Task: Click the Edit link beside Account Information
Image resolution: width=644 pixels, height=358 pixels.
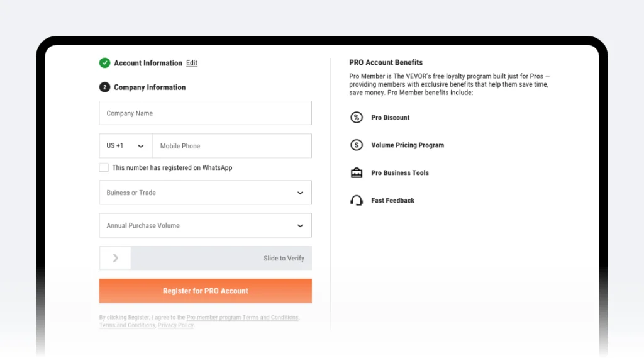Action: (x=192, y=63)
